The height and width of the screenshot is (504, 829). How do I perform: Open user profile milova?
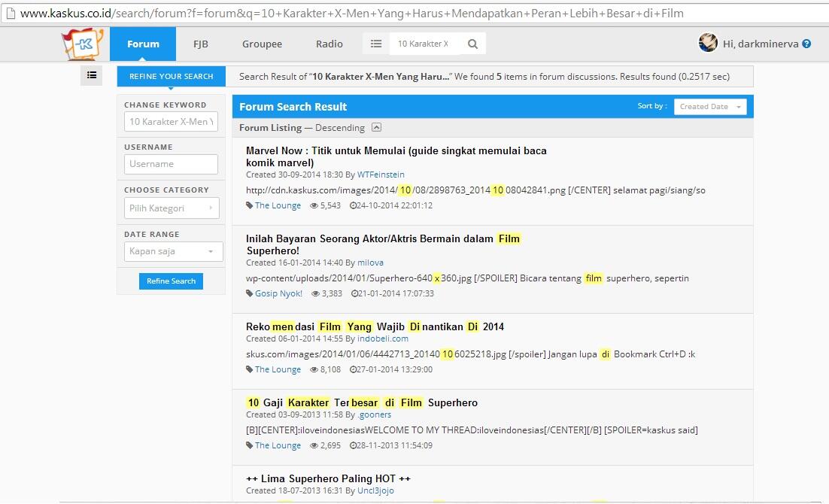pyautogui.click(x=370, y=263)
